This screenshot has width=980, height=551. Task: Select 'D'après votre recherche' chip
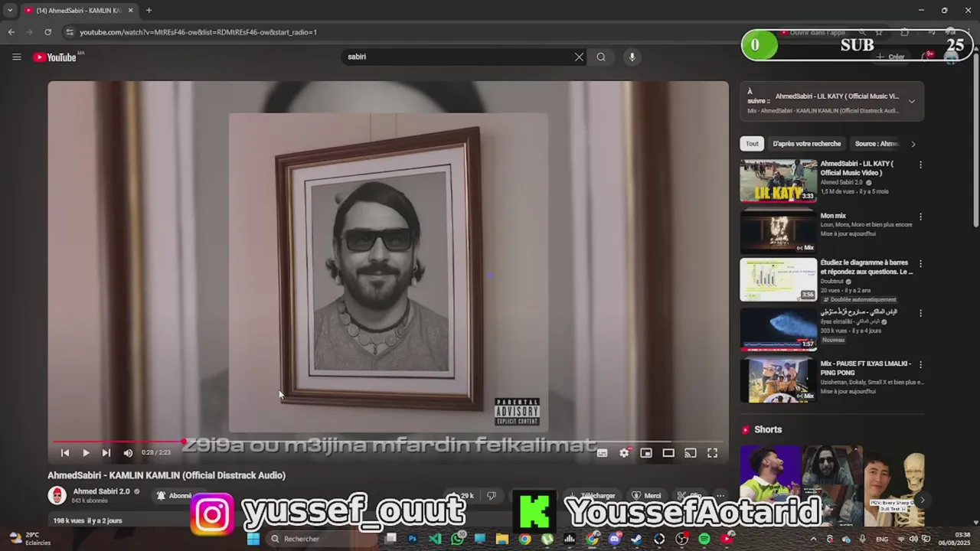(806, 144)
